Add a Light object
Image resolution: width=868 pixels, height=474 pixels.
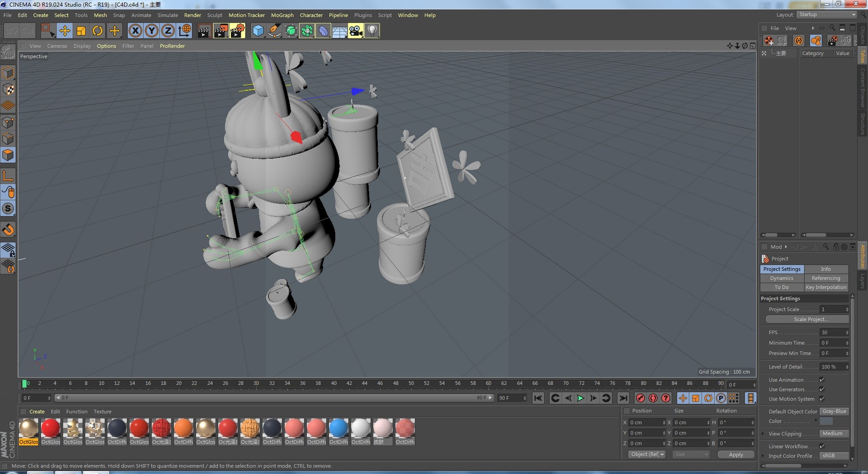click(x=372, y=31)
